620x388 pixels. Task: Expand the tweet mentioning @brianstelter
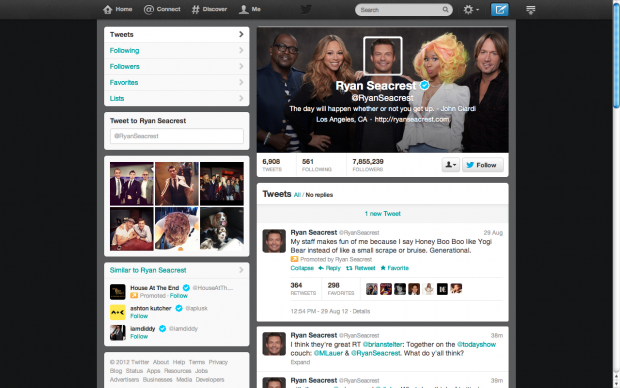[300, 362]
